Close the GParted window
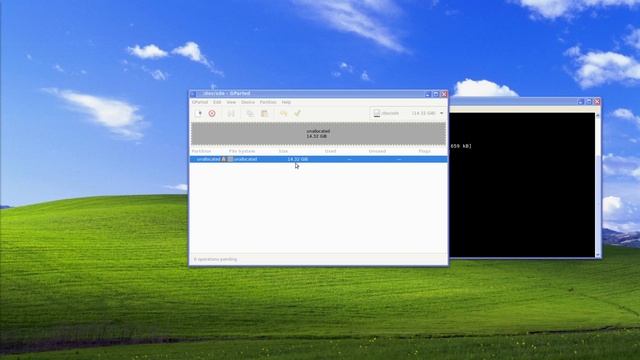 [x=444, y=94]
